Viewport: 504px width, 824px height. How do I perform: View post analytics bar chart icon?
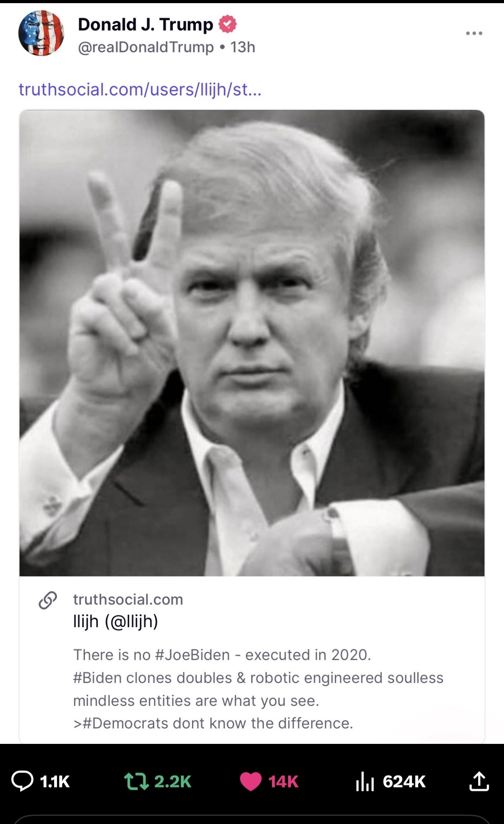(x=364, y=781)
